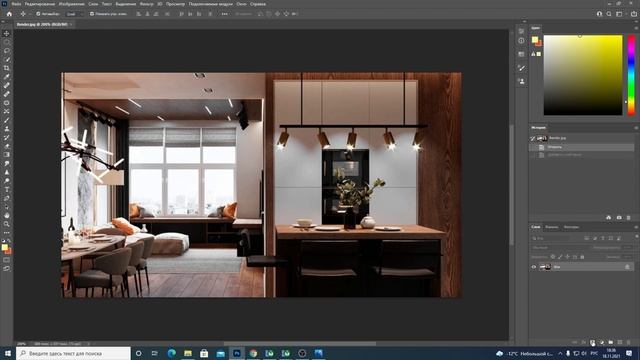Toggle lock image pixels brush icon
Viewport: 640px width, 360px height.
pyautogui.click(x=560, y=257)
